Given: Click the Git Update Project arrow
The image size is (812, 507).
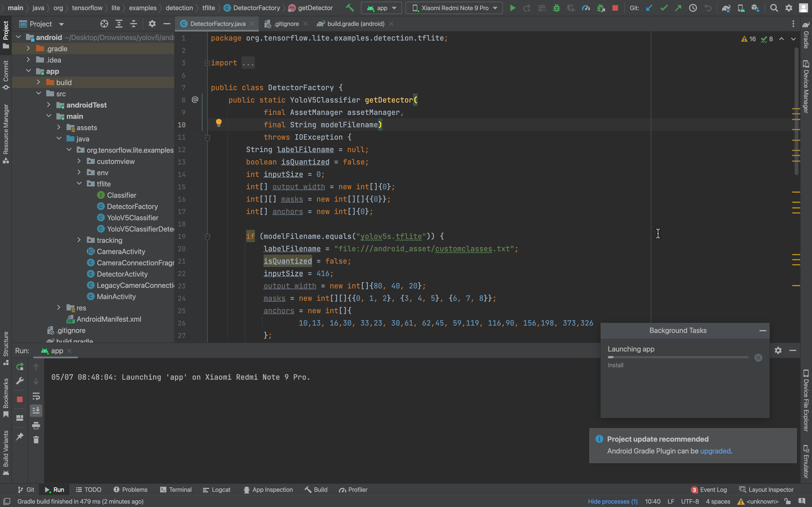Looking at the screenshot, I should pos(649,8).
